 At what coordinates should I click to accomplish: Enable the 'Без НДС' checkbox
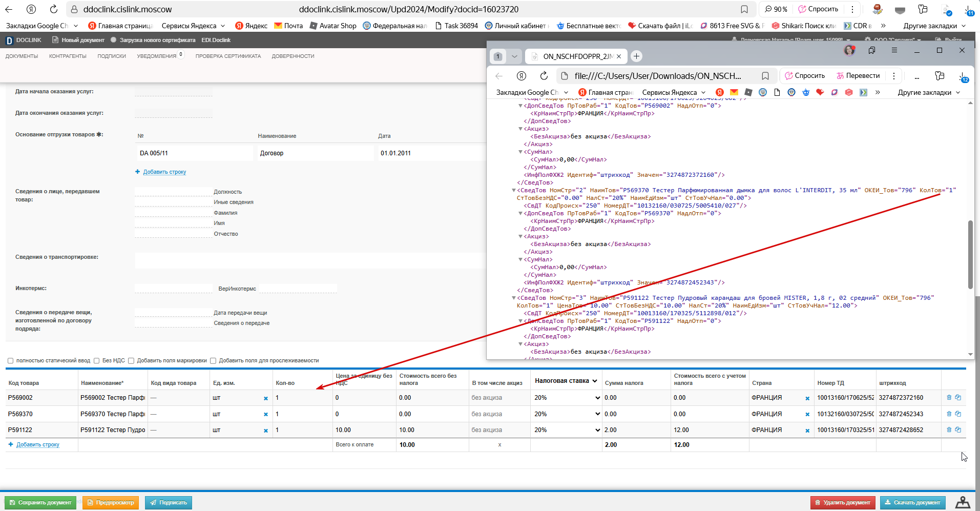96,361
